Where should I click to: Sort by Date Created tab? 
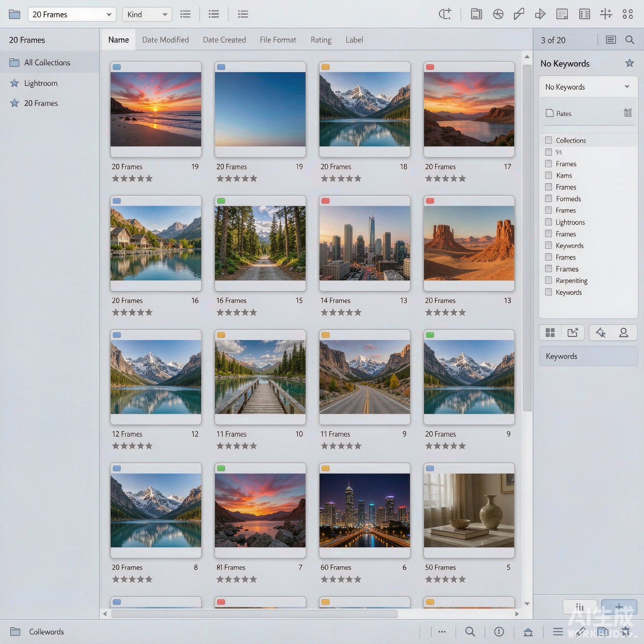[224, 40]
